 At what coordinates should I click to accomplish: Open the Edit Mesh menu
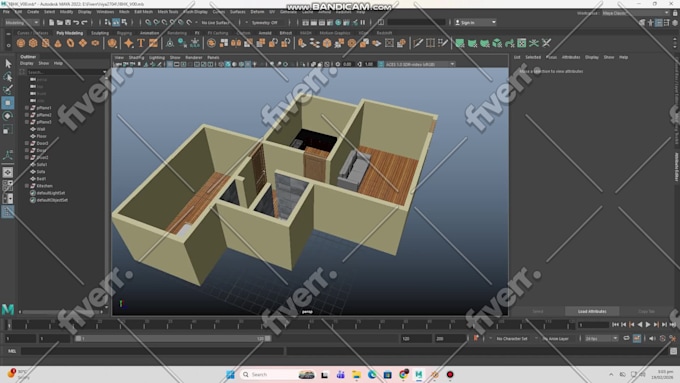tap(143, 12)
